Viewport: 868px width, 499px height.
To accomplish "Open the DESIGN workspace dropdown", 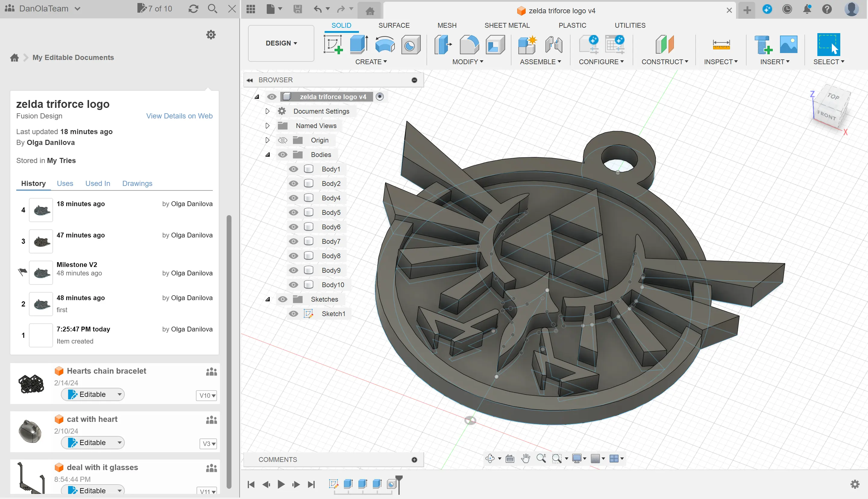I will coord(281,43).
